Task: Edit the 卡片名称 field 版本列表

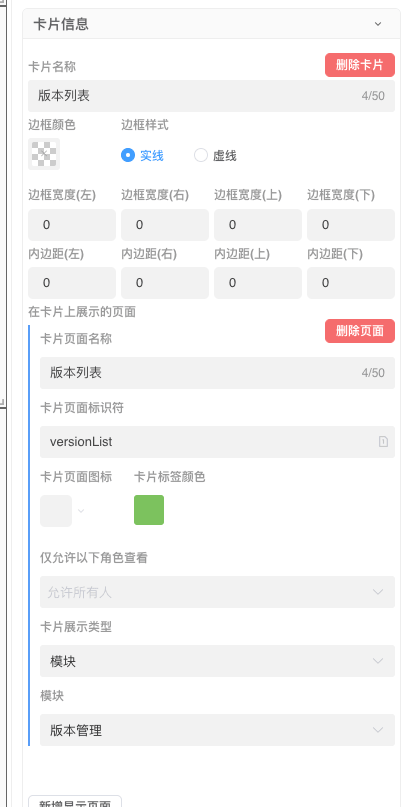Action: tap(211, 96)
